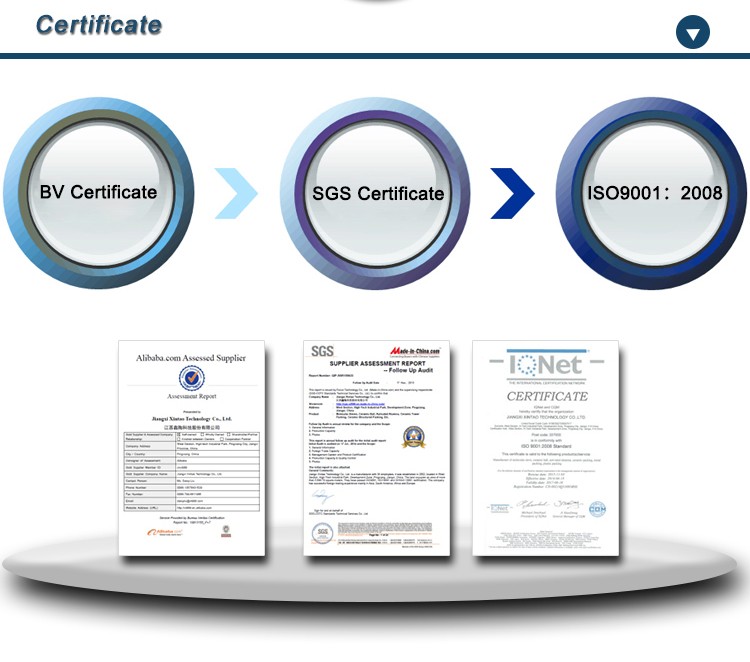Click 'SUPPLIER ASSESSMENT REPORT' heading
The height and width of the screenshot is (662, 750).
(x=377, y=364)
